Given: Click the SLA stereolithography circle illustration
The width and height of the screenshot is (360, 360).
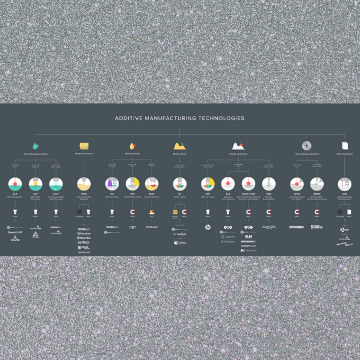Looking at the screenshot, I should pyautogui.click(x=15, y=184).
